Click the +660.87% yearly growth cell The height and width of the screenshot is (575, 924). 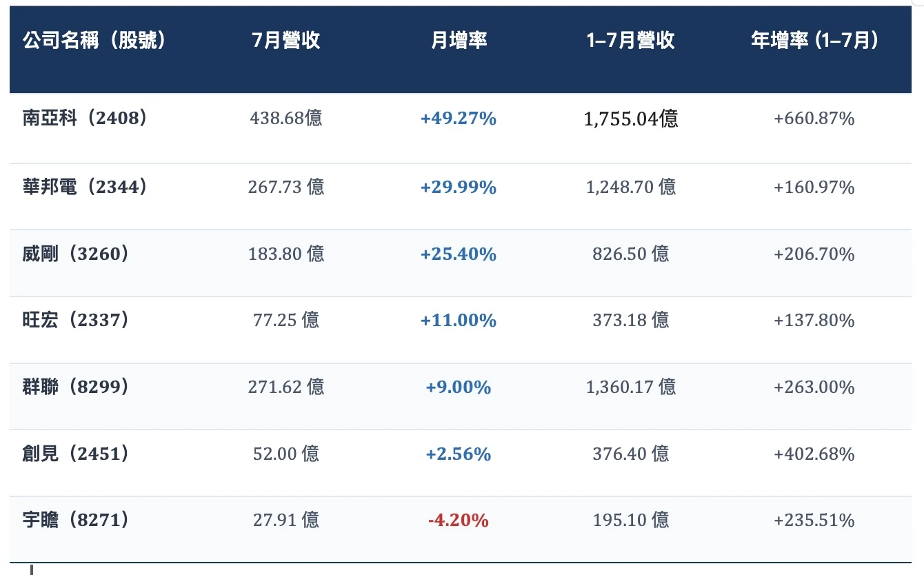tap(814, 119)
